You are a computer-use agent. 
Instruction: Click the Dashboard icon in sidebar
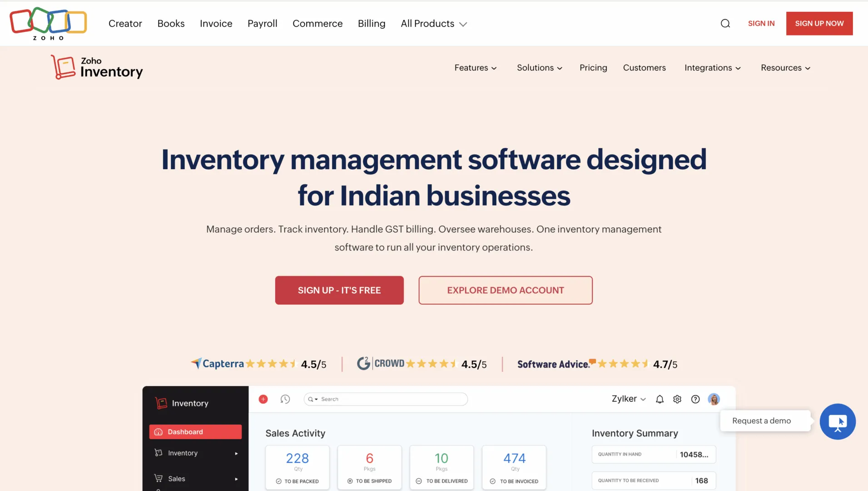pos(158,432)
